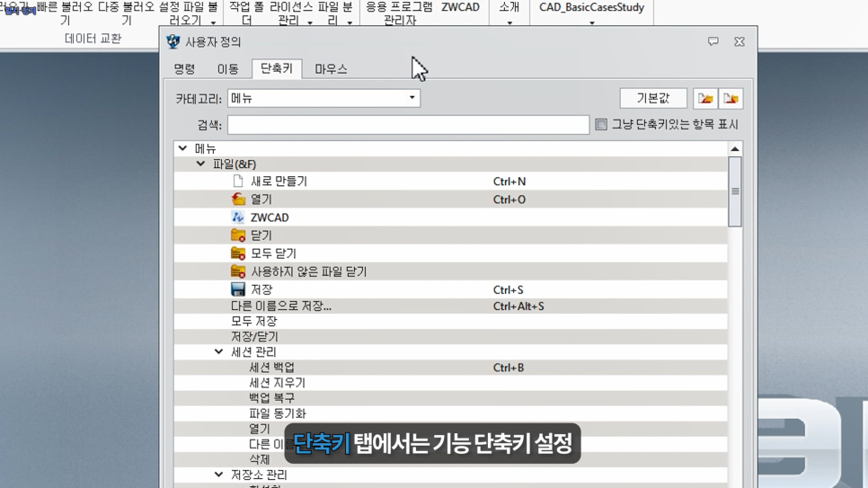Screen dimensions: 868x488
Task: Select the 단축키 tab
Action: [277, 68]
